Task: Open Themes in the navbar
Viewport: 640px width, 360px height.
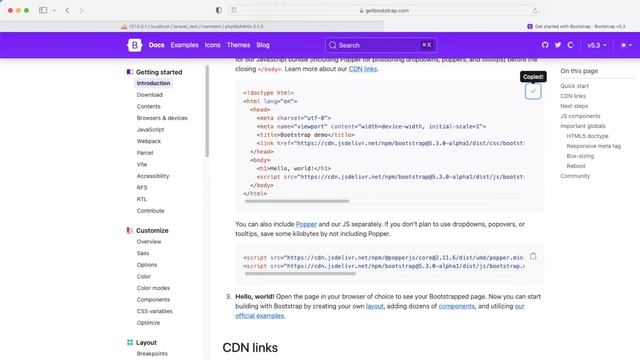Action: [x=238, y=45]
